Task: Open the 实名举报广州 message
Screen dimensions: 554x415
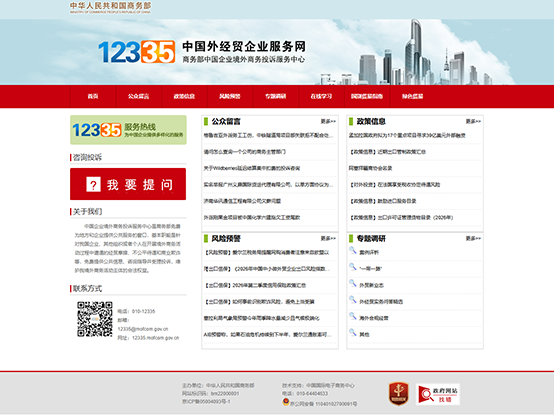Action: (268, 185)
